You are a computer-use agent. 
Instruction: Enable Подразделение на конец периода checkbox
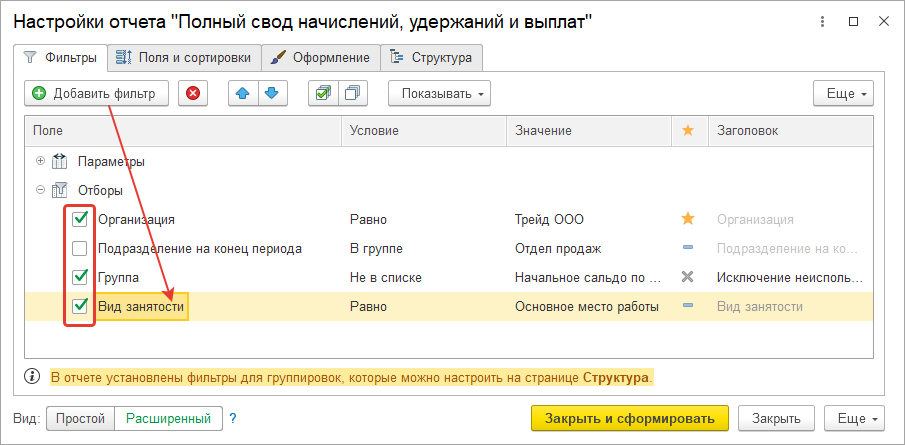(x=80, y=248)
